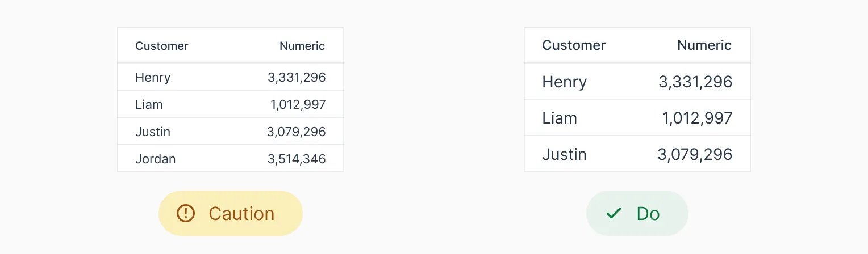Click Numeric header in the spacious table

point(704,45)
